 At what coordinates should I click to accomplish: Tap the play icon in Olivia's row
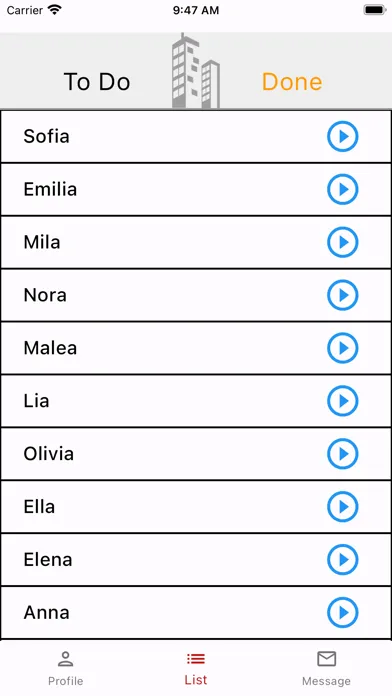point(342,453)
